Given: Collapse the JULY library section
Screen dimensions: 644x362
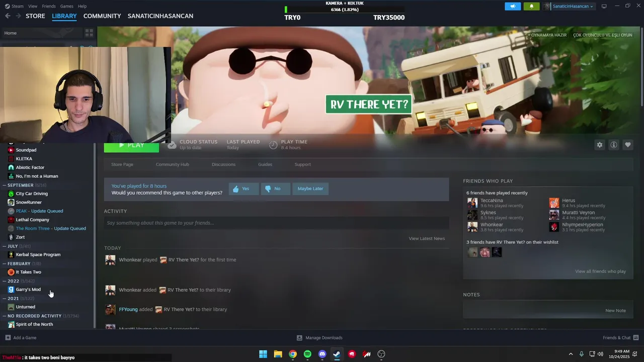Looking at the screenshot, I should (4, 246).
